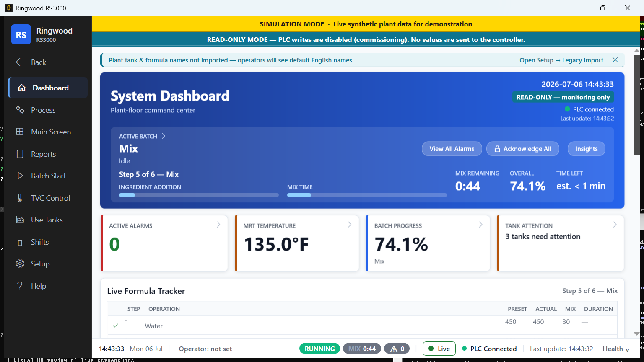Open Tank Attention card chevron
This screenshot has width=644, height=362.
point(615,225)
